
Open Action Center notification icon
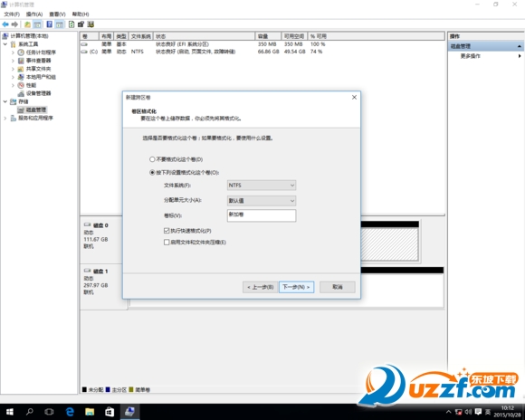pyautogui.click(x=478, y=412)
